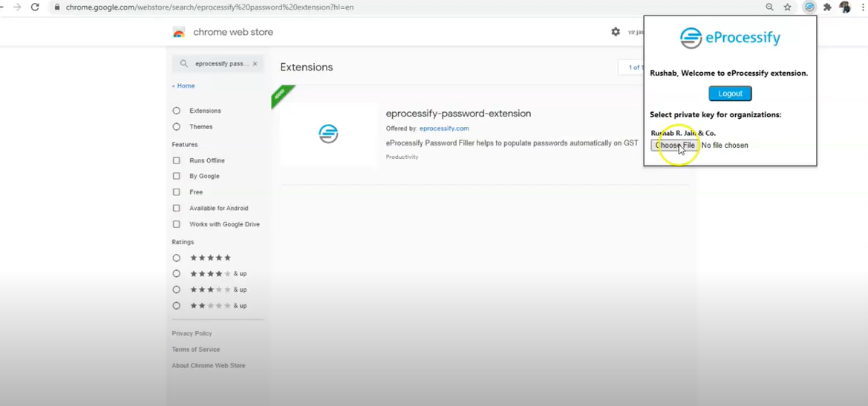
Task: Click the Features section heading
Action: [x=185, y=145]
